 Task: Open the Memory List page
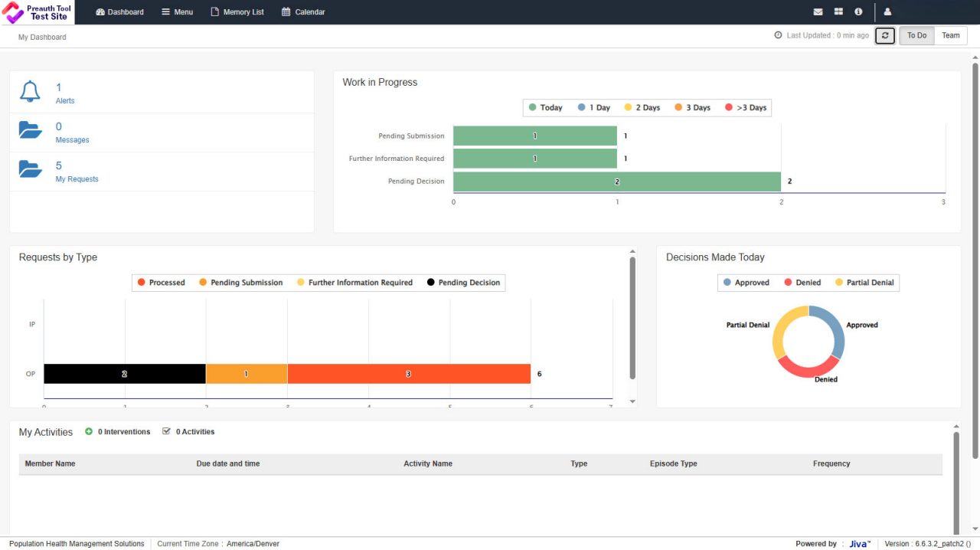tap(237, 11)
